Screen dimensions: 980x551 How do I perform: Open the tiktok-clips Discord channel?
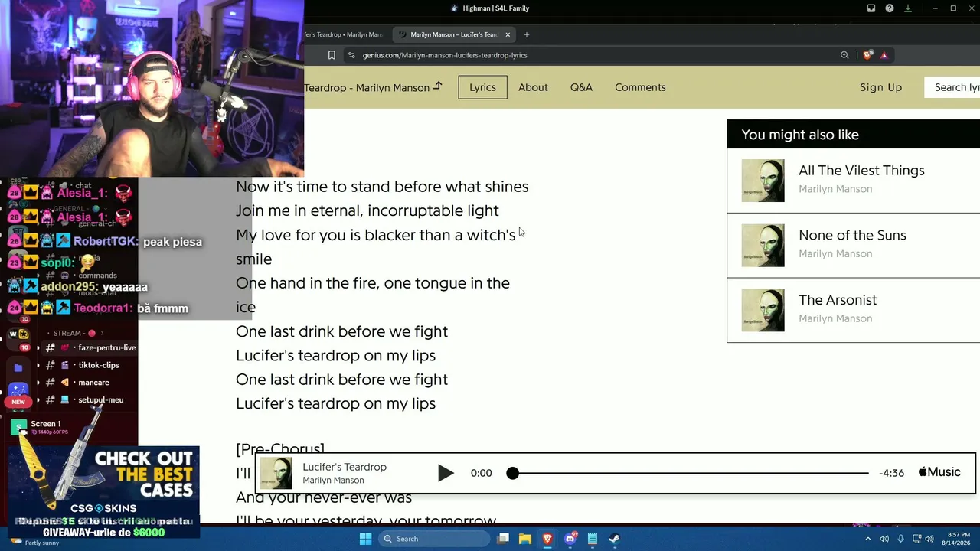[x=91, y=365]
